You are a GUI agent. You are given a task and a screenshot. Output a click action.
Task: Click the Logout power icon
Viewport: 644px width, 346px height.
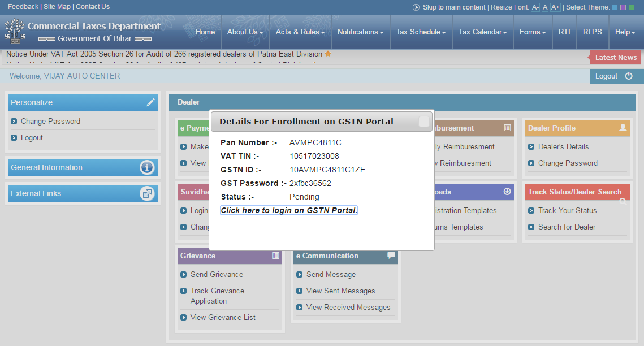tap(629, 76)
